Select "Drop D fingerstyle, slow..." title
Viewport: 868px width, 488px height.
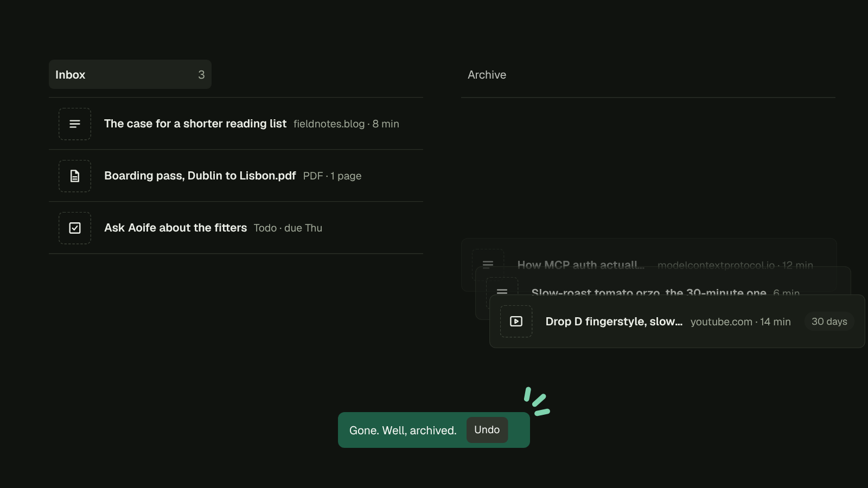coord(614,322)
